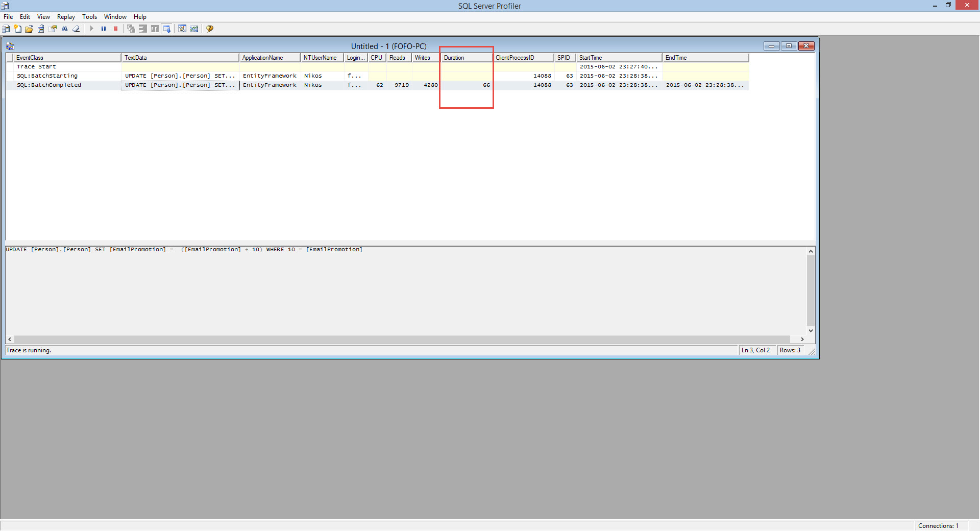Click the New Trace toolbar icon
Image resolution: width=980 pixels, height=531 pixels.
coord(6,29)
